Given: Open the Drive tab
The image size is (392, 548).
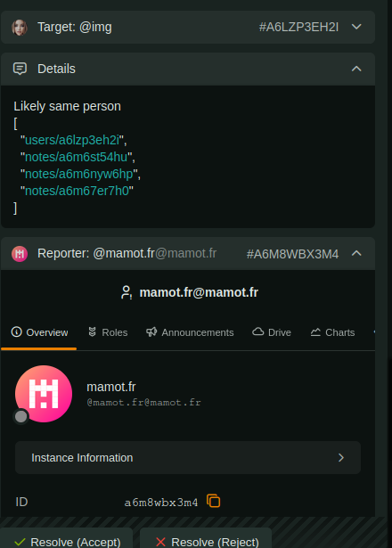Looking at the screenshot, I should pos(272,332).
